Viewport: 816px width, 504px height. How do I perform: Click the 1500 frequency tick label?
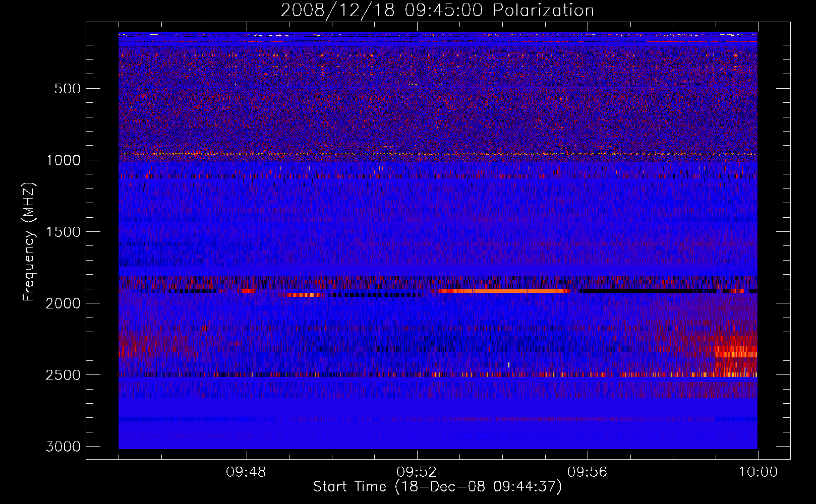click(x=63, y=232)
